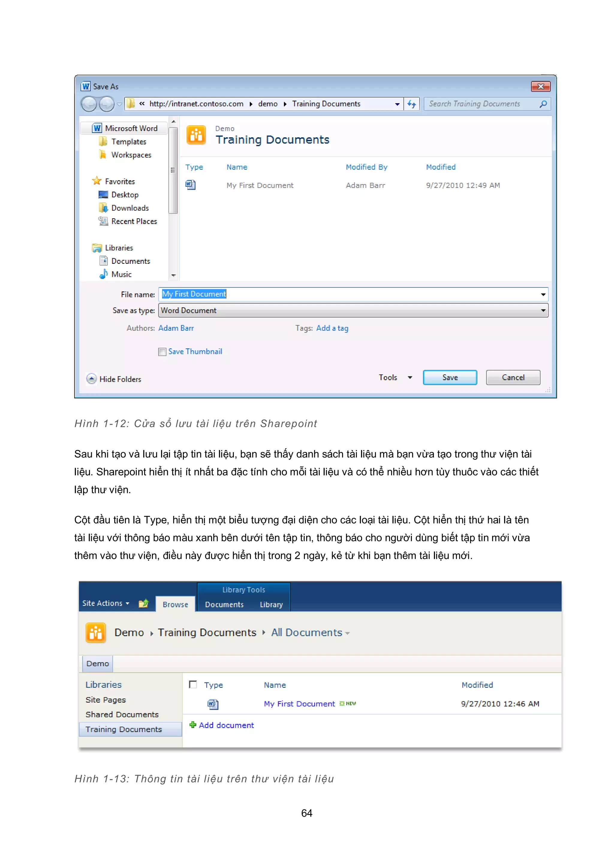The height and width of the screenshot is (868, 614).
Task: Click the Cancel button
Action: pos(513,377)
